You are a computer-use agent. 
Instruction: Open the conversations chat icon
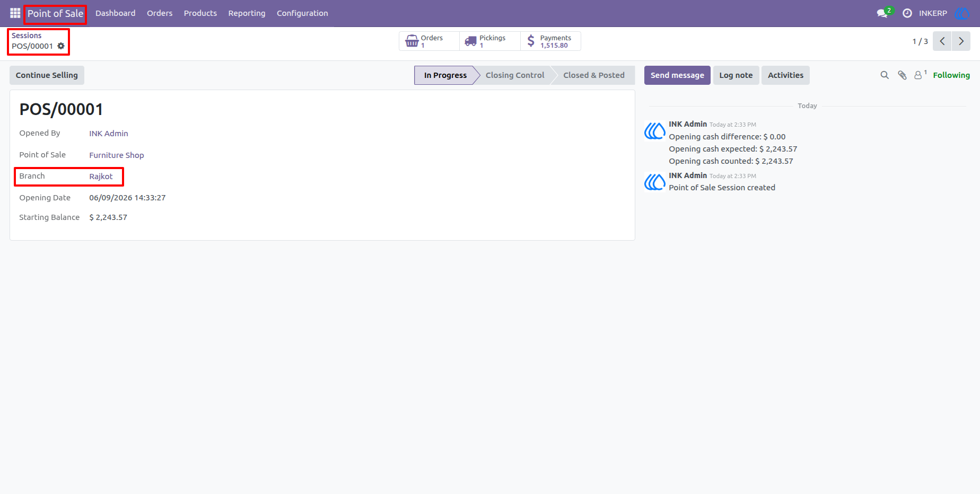883,13
